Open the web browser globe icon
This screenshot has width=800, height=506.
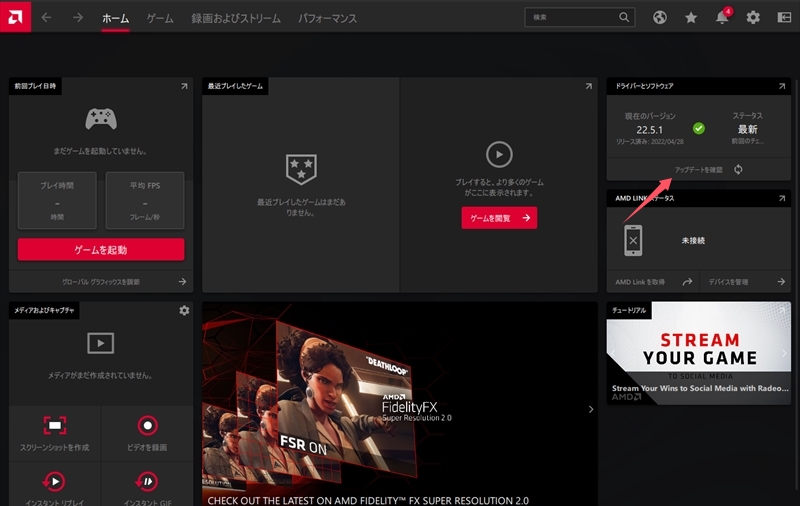pos(660,18)
